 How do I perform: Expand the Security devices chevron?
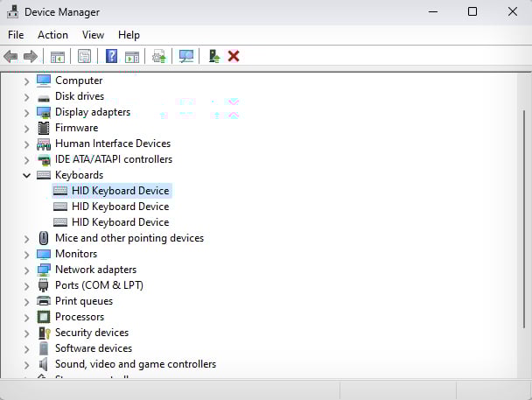pyautogui.click(x=27, y=333)
